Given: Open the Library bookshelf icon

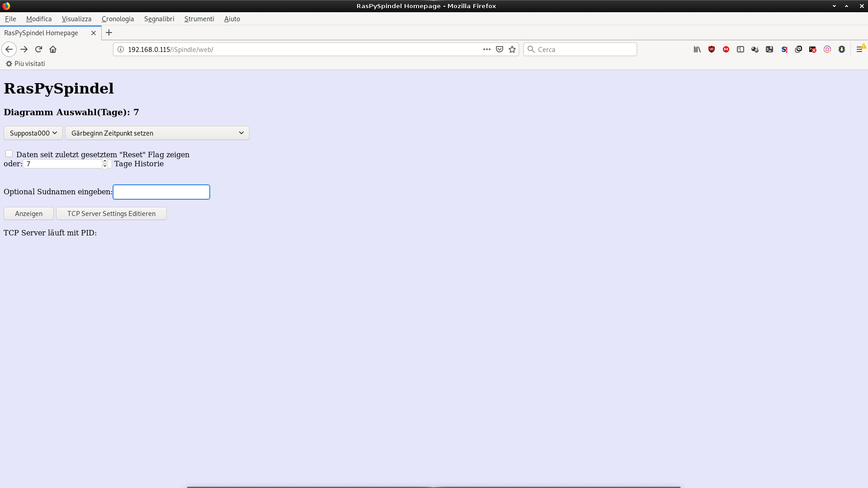Looking at the screenshot, I should [x=697, y=49].
